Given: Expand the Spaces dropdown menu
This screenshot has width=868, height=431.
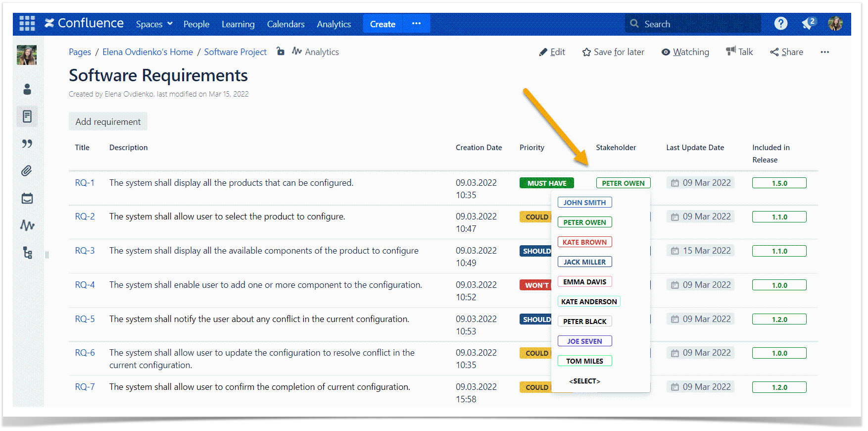Looking at the screenshot, I should (x=154, y=24).
